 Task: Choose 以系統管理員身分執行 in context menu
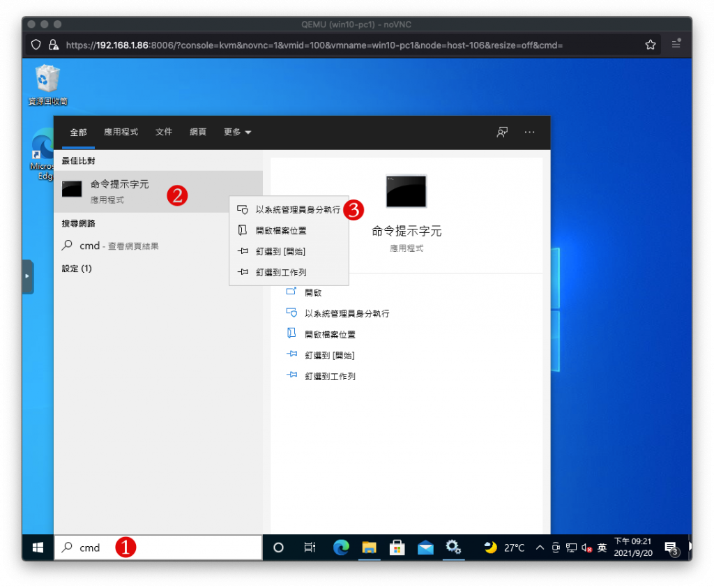[289, 209]
